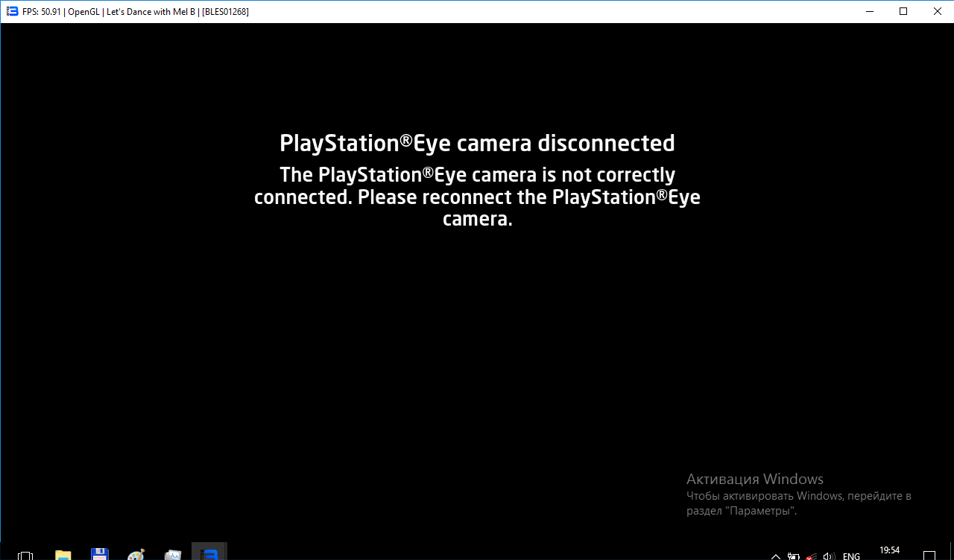This screenshot has height=560, width=954.
Task: Open the floppy disk app on the taskbar
Action: pyautogui.click(x=99, y=555)
